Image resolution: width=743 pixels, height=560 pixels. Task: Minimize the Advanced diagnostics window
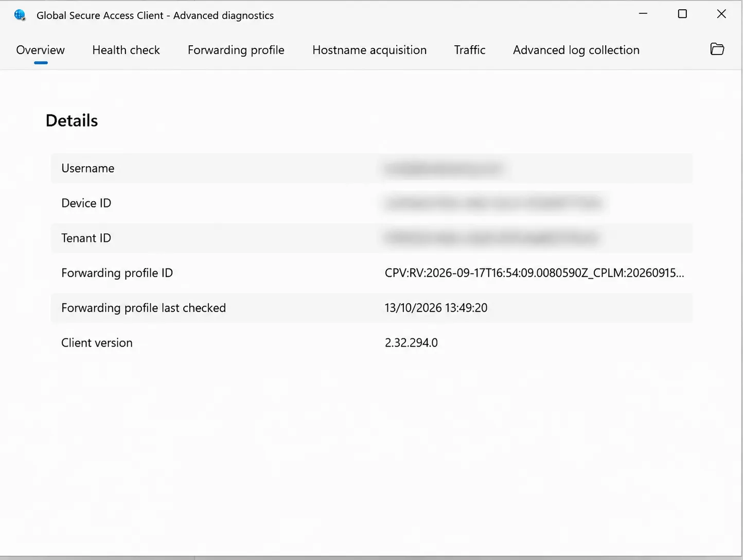click(643, 14)
